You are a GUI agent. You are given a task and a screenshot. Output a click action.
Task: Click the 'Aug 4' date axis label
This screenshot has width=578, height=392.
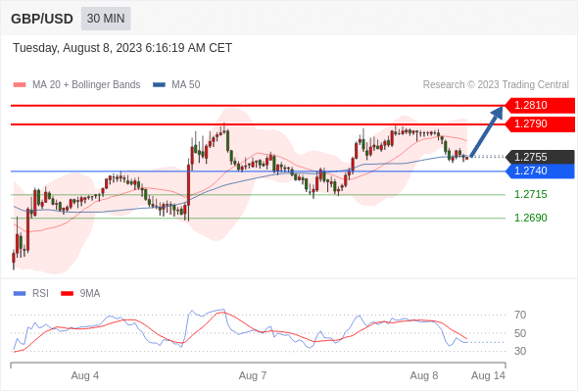pyautogui.click(x=85, y=375)
